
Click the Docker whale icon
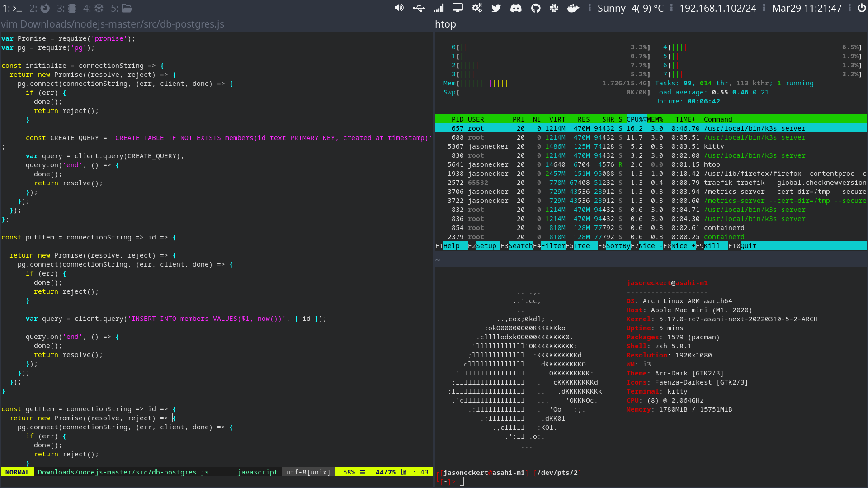pos(573,8)
